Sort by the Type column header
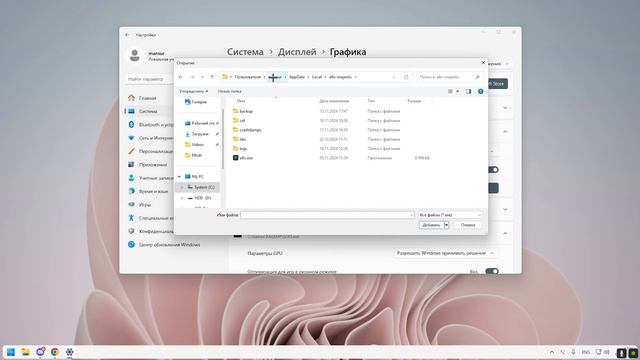640x360 pixels. coord(371,101)
